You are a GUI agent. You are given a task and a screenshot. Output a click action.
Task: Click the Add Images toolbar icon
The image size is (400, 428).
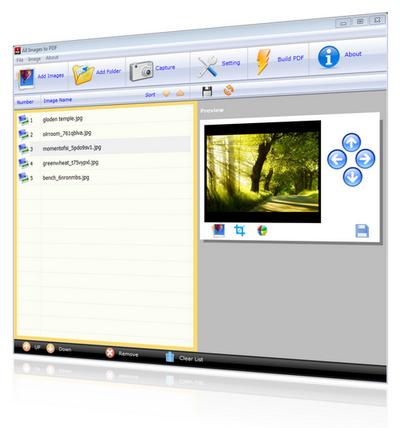[x=26, y=79]
